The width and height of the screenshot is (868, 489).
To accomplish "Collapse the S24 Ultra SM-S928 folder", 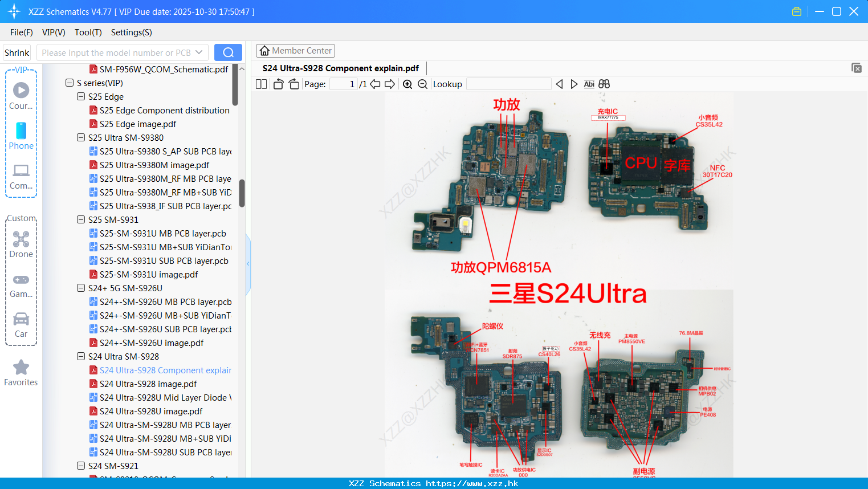I will point(81,356).
